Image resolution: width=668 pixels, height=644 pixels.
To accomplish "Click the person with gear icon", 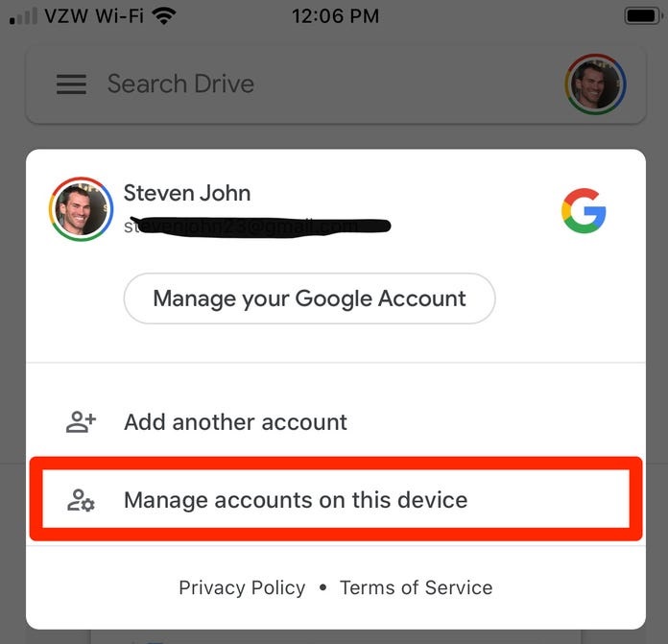I will pos(81,500).
